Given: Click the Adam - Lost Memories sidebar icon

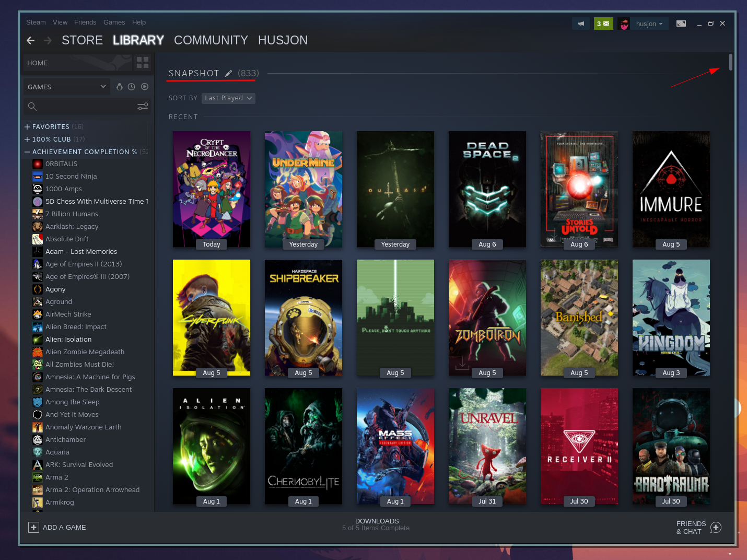Looking at the screenshot, I should tap(38, 252).
